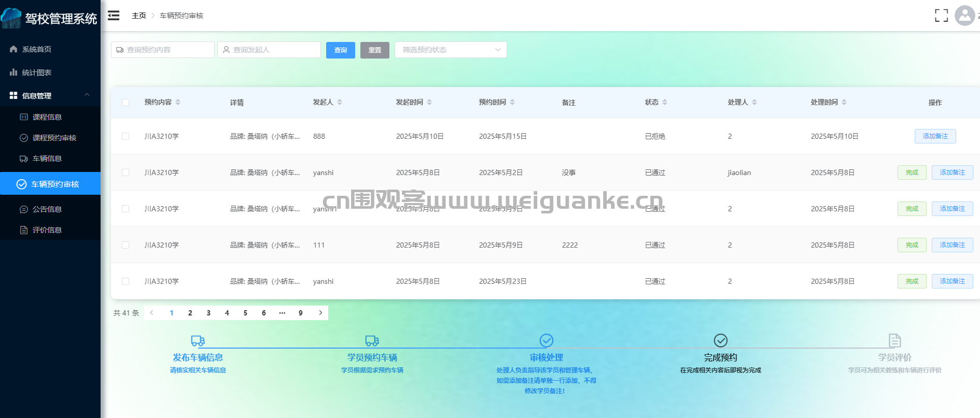Image resolution: width=980 pixels, height=418 pixels.
Task: Check the row with remark 没事
Action: 125,172
